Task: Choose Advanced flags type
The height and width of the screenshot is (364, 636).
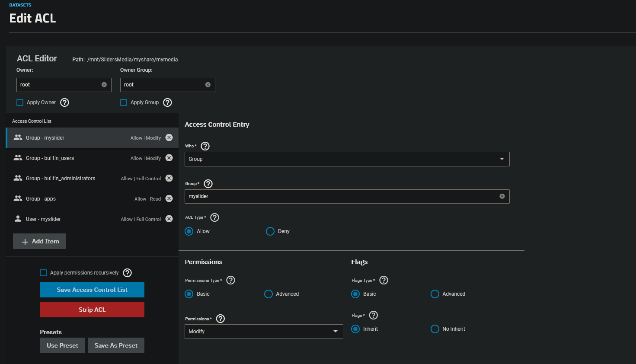Action: pos(435,294)
